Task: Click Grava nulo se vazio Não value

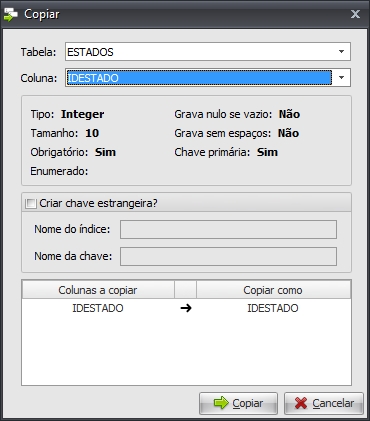Action: coord(289,114)
